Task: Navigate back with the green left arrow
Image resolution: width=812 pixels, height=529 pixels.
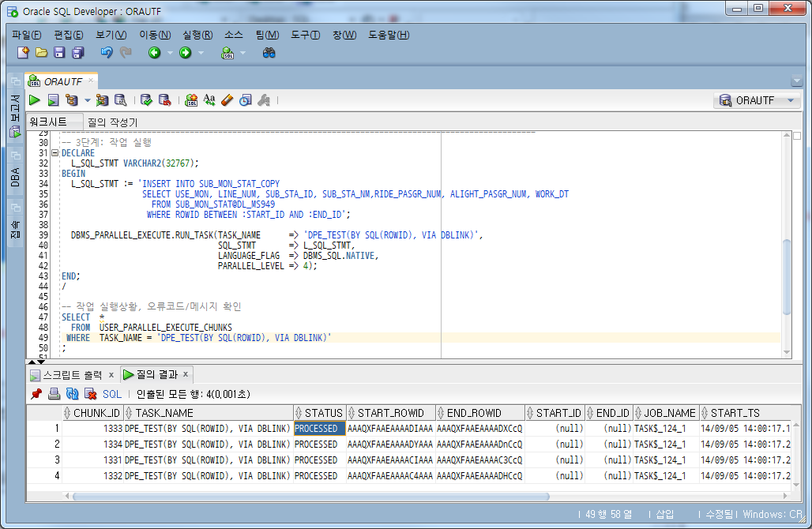Action: [154, 52]
